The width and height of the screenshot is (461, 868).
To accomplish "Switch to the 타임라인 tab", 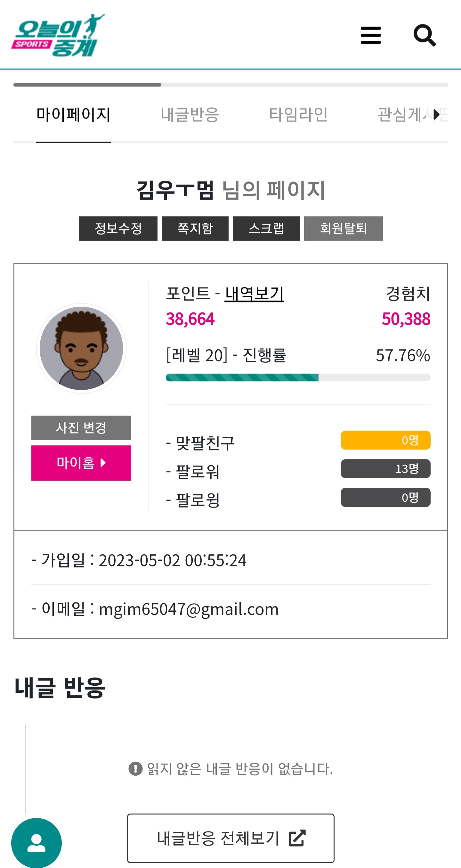I will [x=298, y=115].
